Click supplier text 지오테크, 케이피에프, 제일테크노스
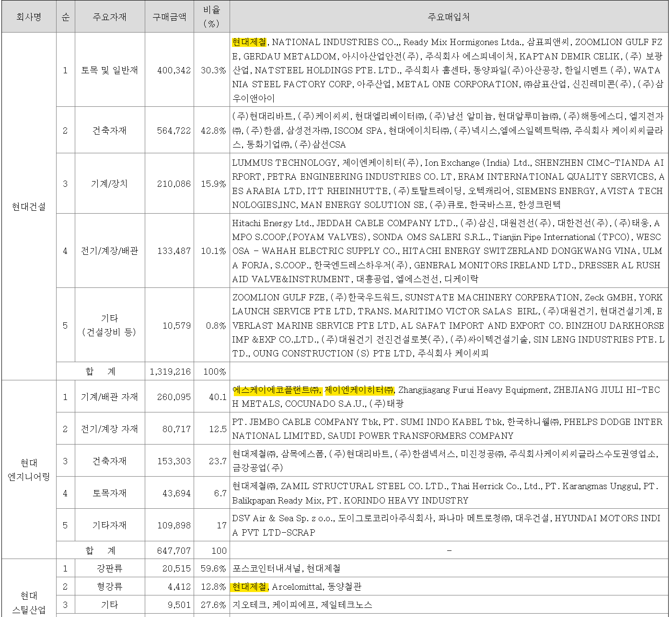Image resolution: width=672 pixels, height=617 pixels. click(302, 605)
